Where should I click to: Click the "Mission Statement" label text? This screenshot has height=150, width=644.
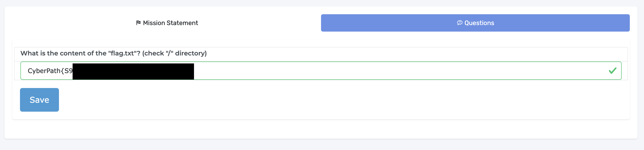tap(170, 23)
